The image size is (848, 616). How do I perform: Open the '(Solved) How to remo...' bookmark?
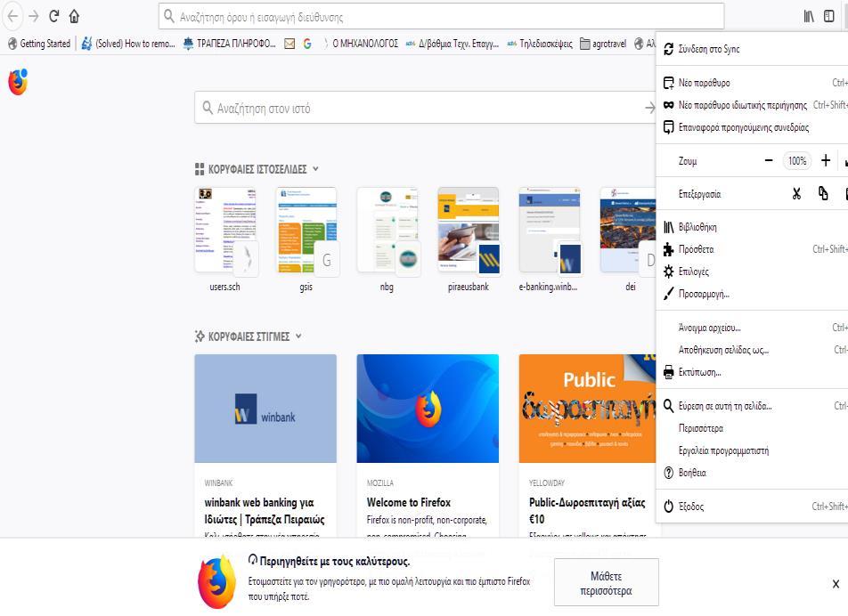click(x=128, y=44)
